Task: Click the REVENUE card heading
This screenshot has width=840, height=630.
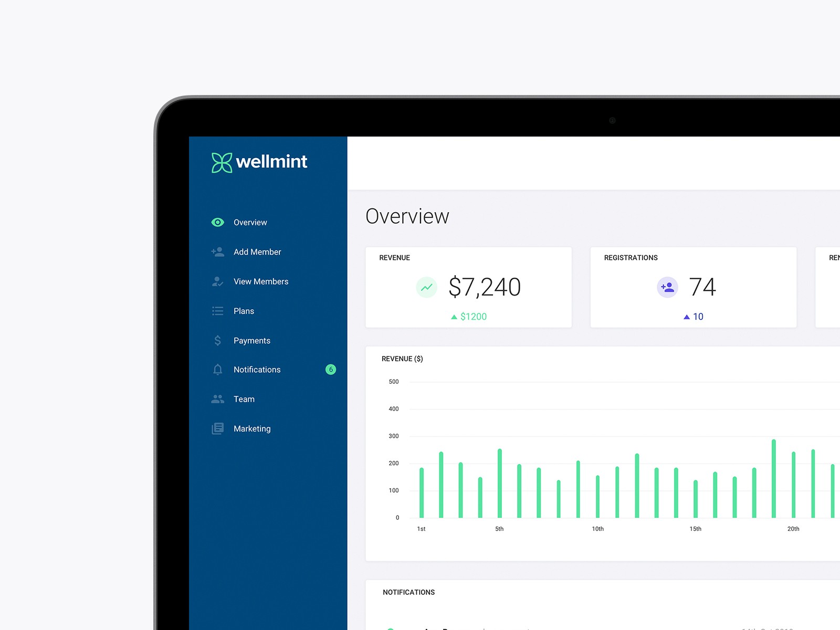Action: coord(395,258)
